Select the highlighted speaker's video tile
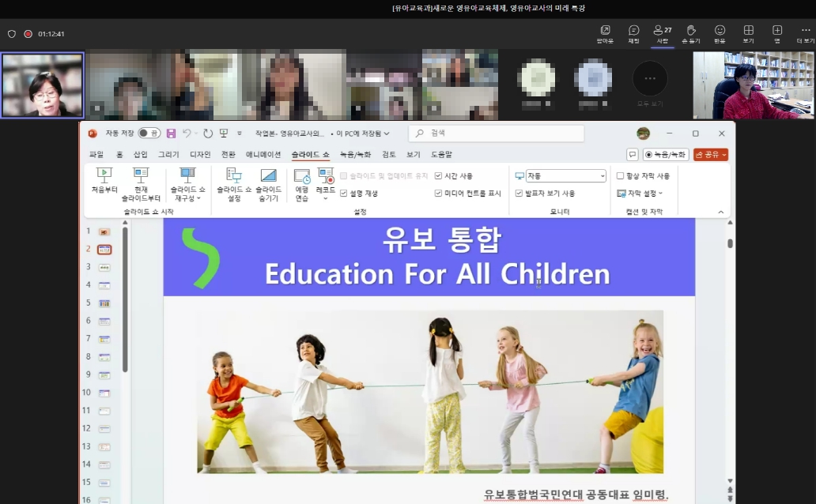 42,85
